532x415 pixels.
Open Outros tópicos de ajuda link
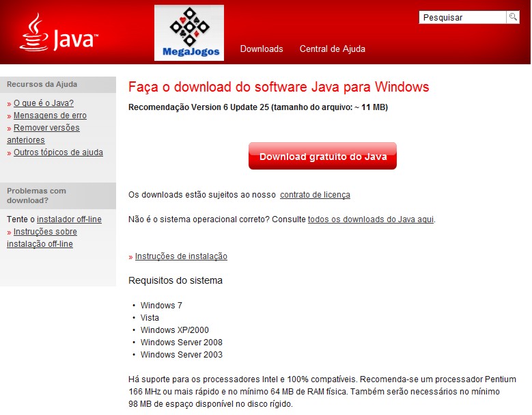[58, 152]
